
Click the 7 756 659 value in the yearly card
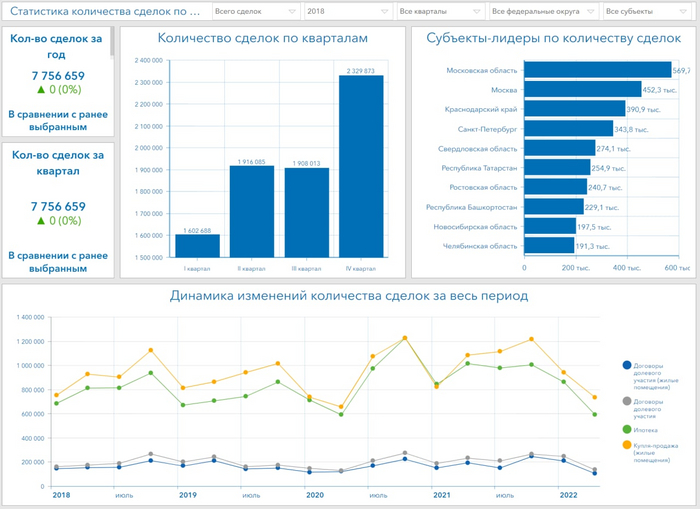pyautogui.click(x=58, y=76)
